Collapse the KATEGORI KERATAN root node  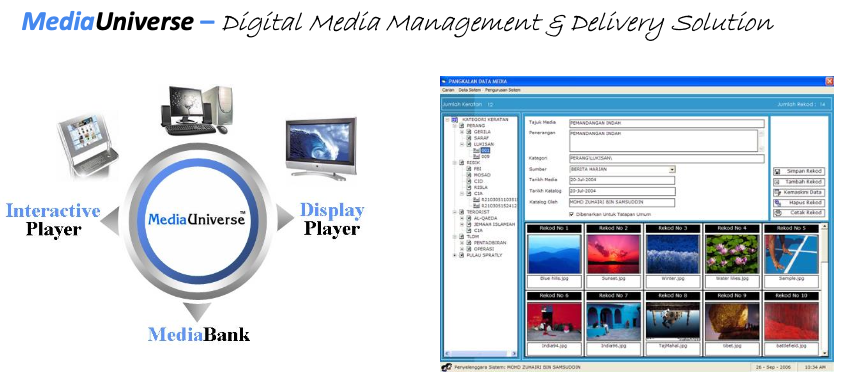coord(447,120)
